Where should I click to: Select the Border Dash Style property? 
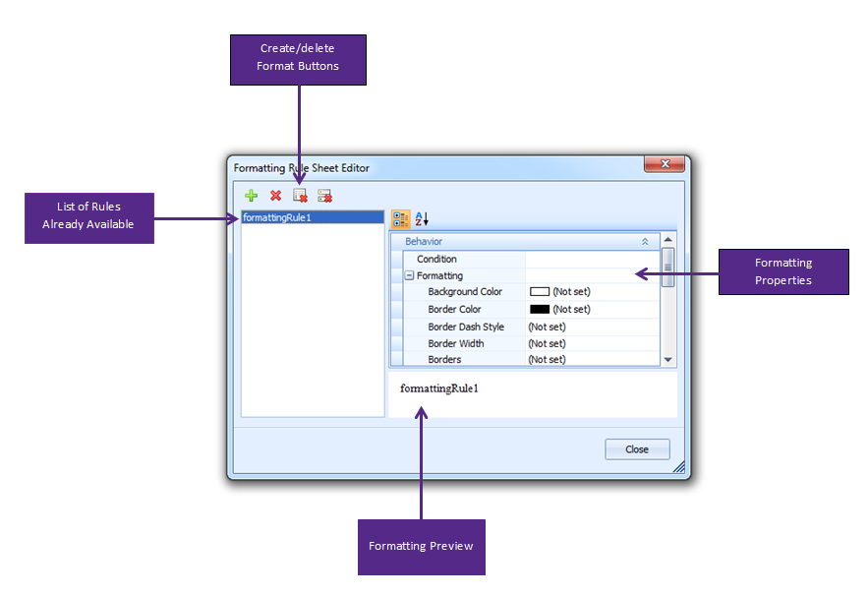tap(466, 327)
